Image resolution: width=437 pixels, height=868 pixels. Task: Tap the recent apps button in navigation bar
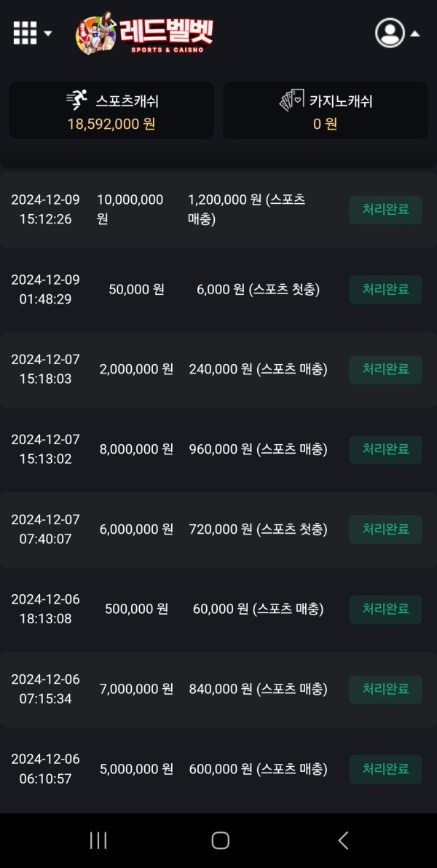pyautogui.click(x=97, y=840)
